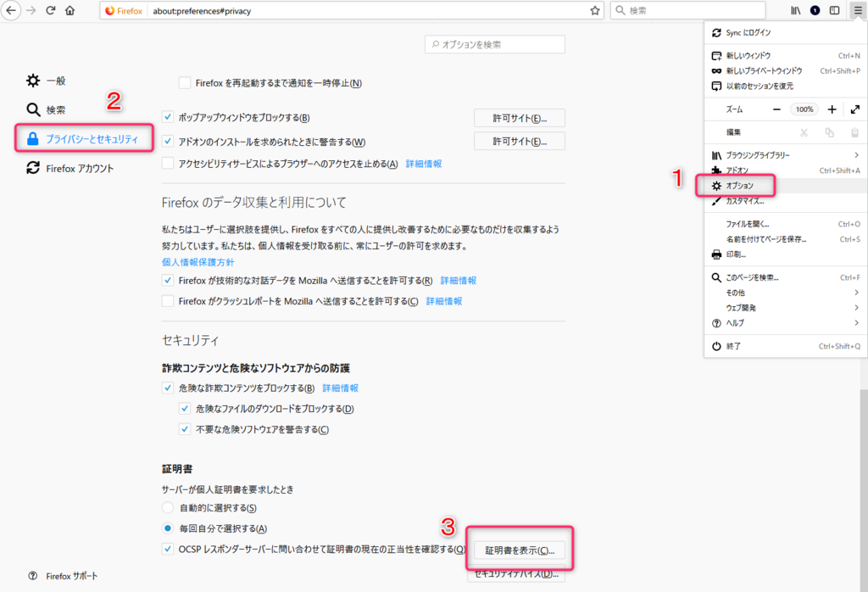868x592 pixels.
Task: Choose 終了 to quit Firefox
Action: (786, 346)
